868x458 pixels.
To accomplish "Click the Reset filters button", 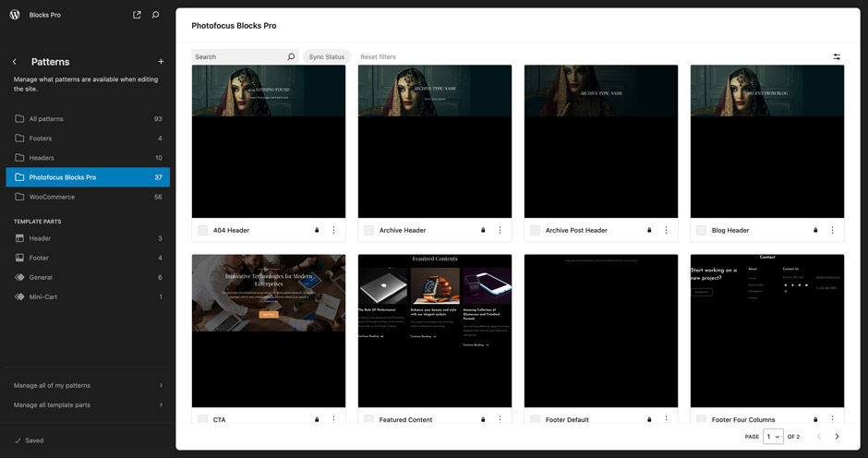I will point(378,57).
